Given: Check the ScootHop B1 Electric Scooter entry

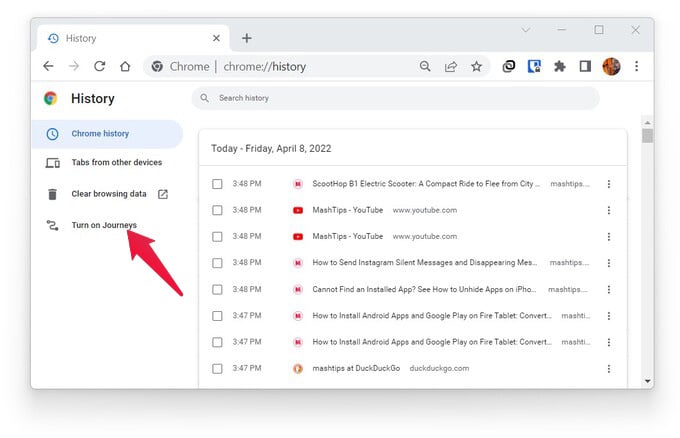Looking at the screenshot, I should (217, 184).
